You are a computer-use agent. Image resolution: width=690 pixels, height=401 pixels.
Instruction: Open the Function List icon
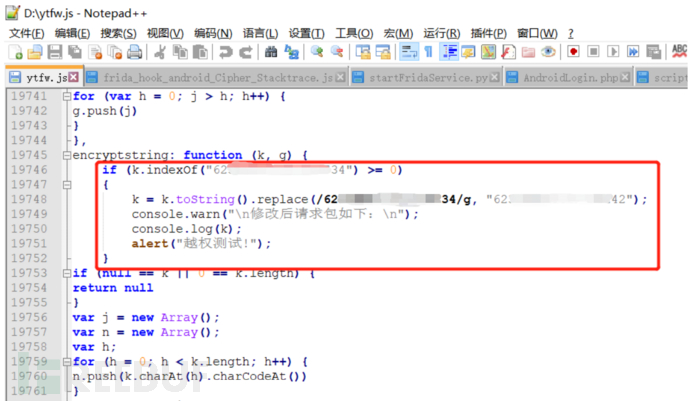click(508, 52)
